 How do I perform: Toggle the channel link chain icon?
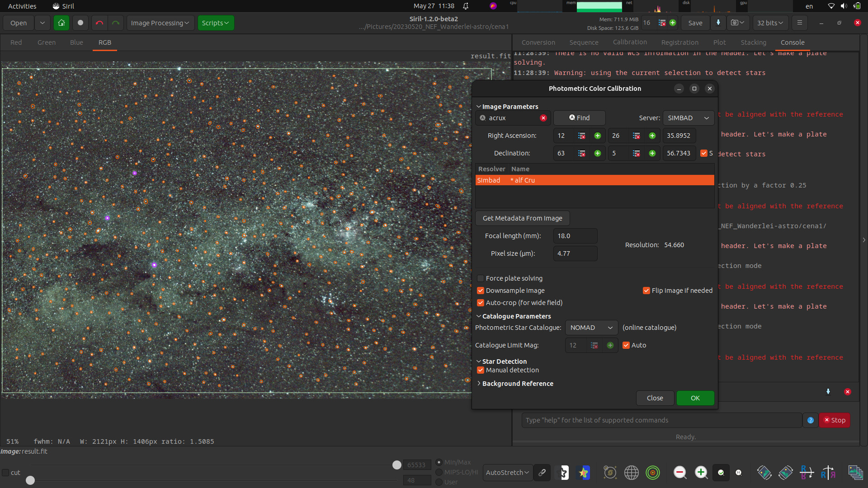[x=542, y=473]
